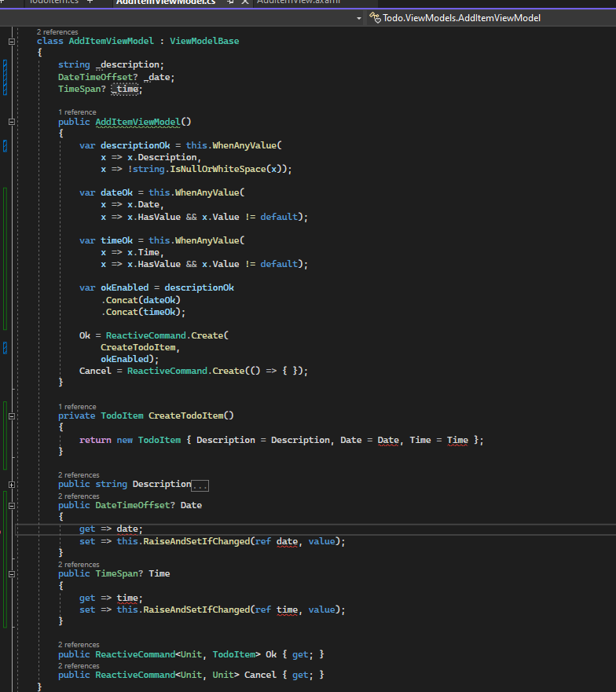616x692 pixels.
Task: Click 'okEnabled' in its var declaration
Action: (124, 287)
